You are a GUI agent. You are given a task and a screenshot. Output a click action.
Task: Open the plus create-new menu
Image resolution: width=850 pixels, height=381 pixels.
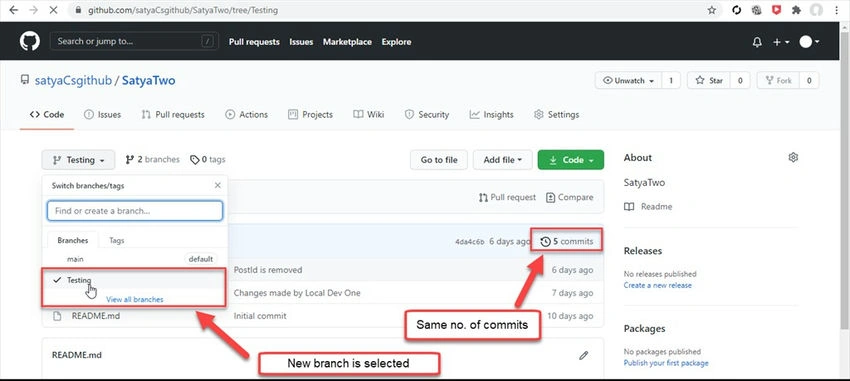point(781,42)
